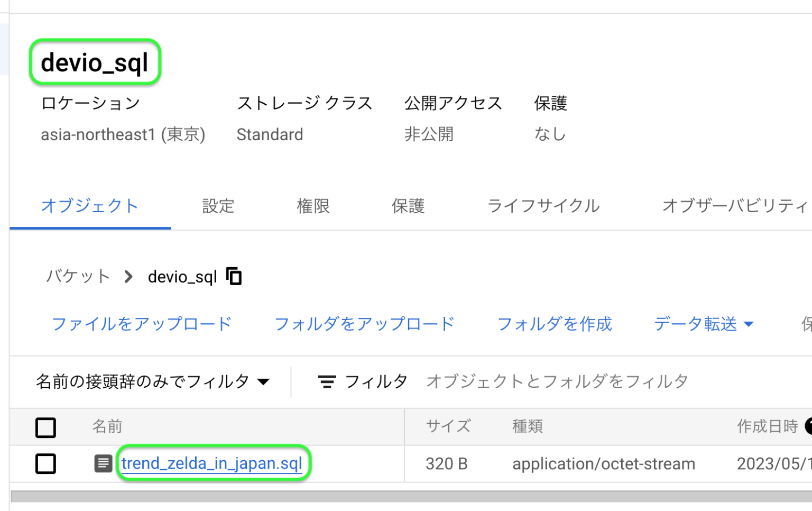Click the document icon beside trend_zelda_in_japan.sql
The image size is (812, 511).
(104, 463)
